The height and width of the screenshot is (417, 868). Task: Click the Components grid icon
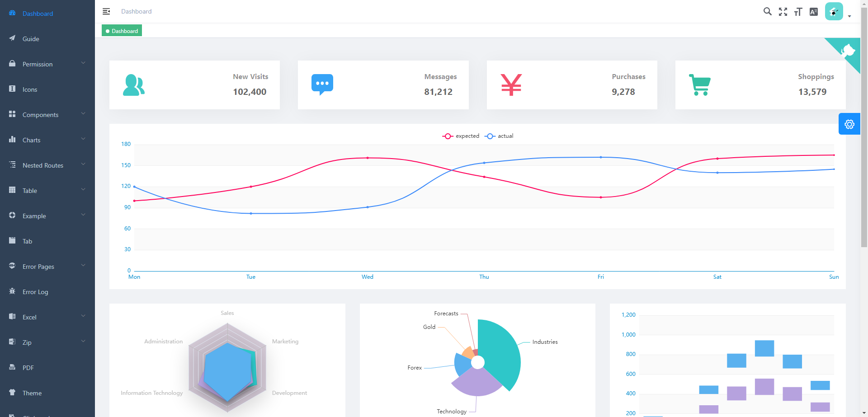point(12,114)
